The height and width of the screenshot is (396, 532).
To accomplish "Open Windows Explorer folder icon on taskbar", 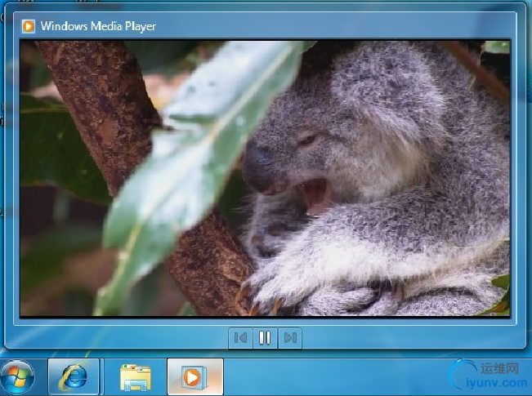I will pyautogui.click(x=136, y=376).
